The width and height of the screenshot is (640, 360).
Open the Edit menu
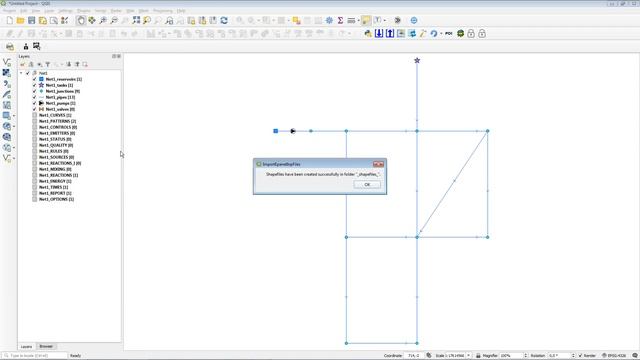pyautogui.click(x=24, y=11)
